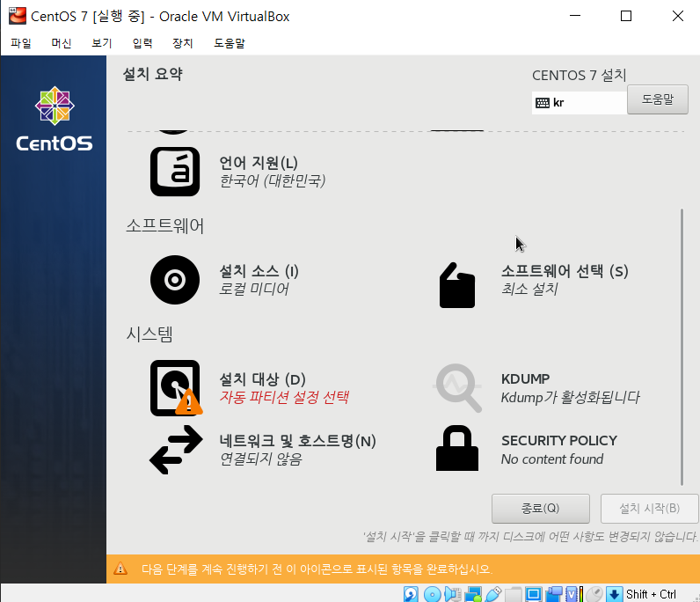Click the VirtualBox app icon in title bar
700x602 pixels.
click(x=17, y=16)
